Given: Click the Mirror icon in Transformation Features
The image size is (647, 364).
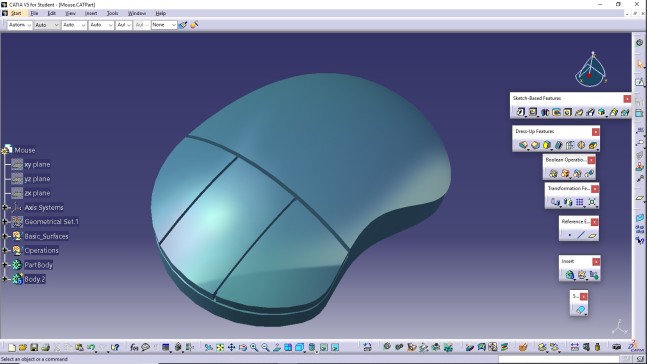Looking at the screenshot, I should tap(568, 202).
